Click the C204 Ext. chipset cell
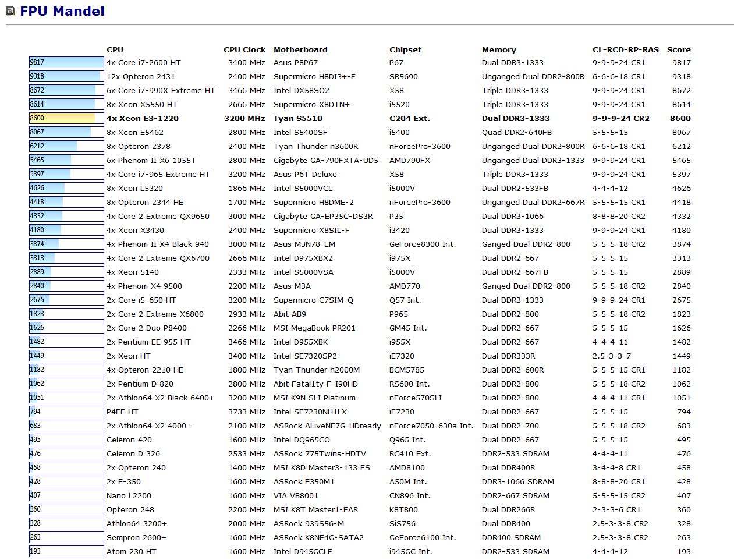This screenshot has width=734, height=560. pyautogui.click(x=409, y=119)
